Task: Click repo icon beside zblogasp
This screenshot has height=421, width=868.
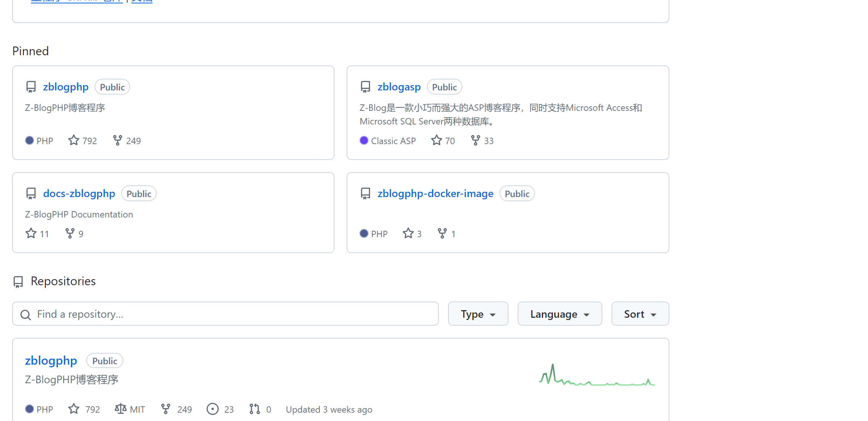Action: point(366,87)
